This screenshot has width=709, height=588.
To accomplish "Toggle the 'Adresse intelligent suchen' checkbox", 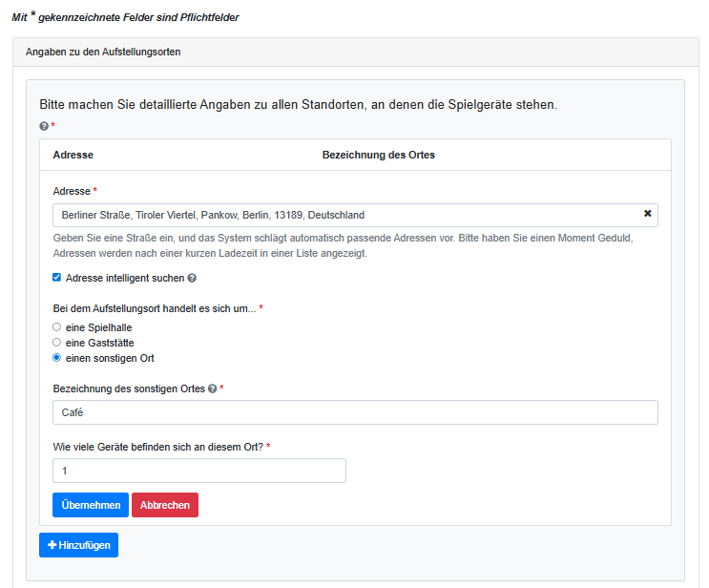I will coord(57,278).
